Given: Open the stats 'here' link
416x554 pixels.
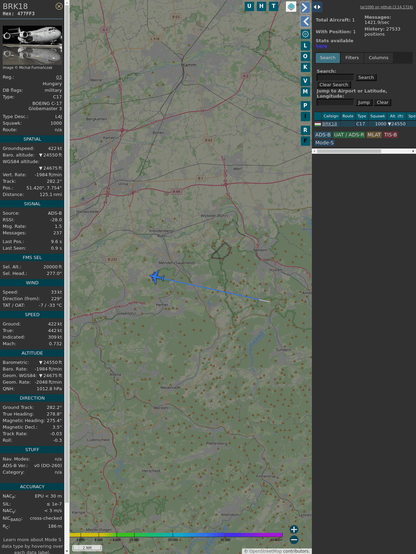Looking at the screenshot, I should click(321, 46).
